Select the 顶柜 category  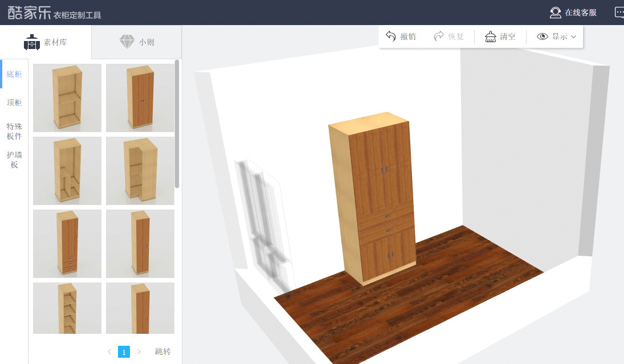click(14, 103)
